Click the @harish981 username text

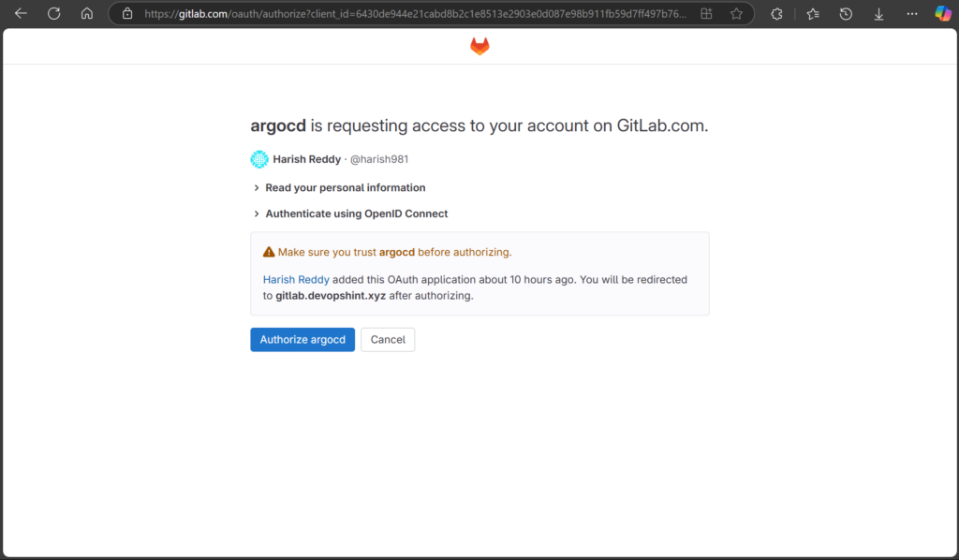click(x=379, y=159)
